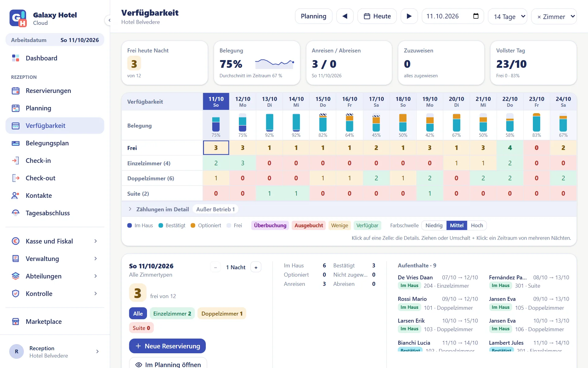This screenshot has width=588, height=368.
Task: Click the Planning sidebar icon
Action: tap(16, 108)
